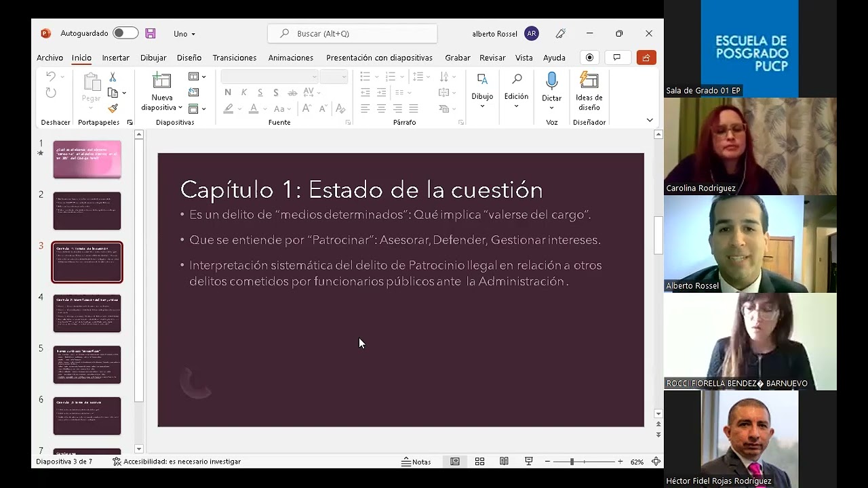Click Accesibilidad: es necesario investigar
868x488 pixels.
(176, 462)
